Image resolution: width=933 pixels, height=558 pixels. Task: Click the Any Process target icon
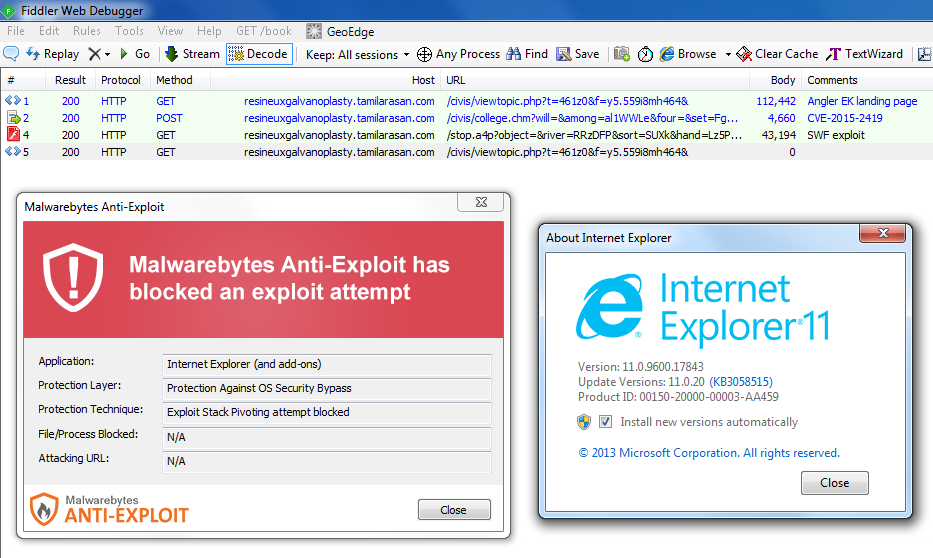[424, 54]
